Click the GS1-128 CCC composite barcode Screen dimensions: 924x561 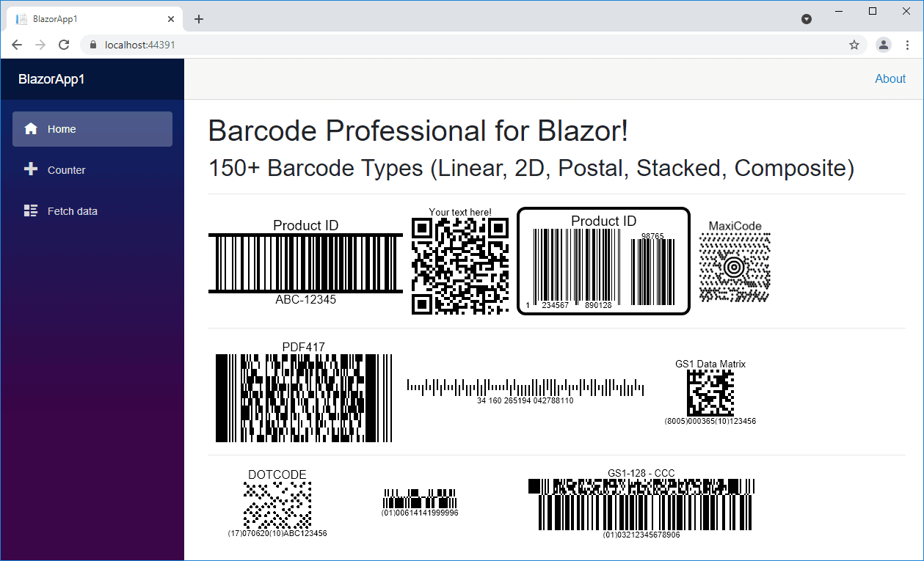[x=641, y=505]
